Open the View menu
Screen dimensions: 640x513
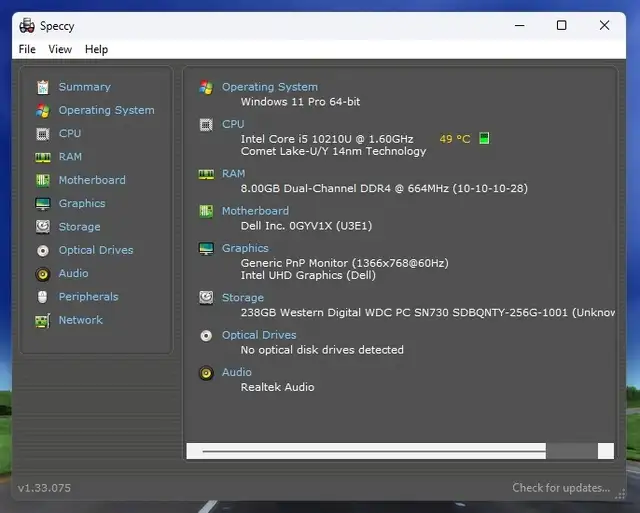pos(60,49)
